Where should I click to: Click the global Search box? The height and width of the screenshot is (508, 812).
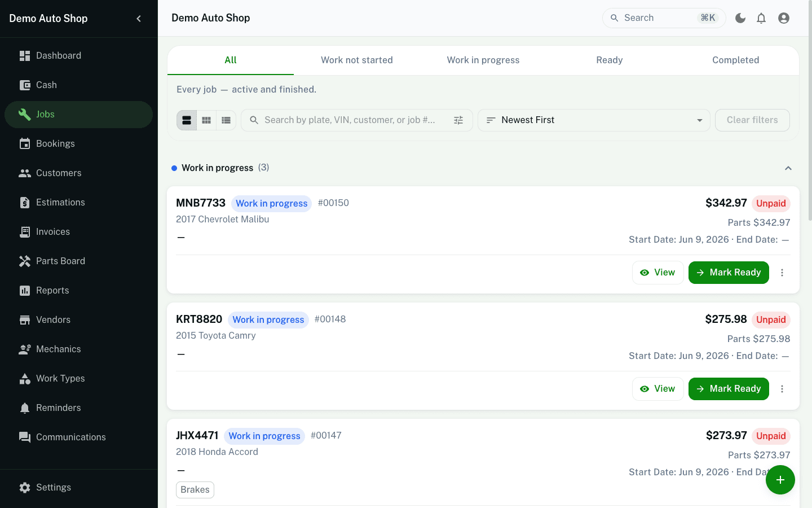664,18
